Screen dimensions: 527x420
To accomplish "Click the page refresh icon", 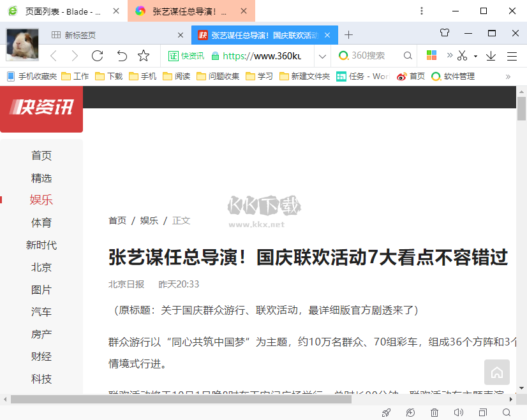I will (x=98, y=56).
